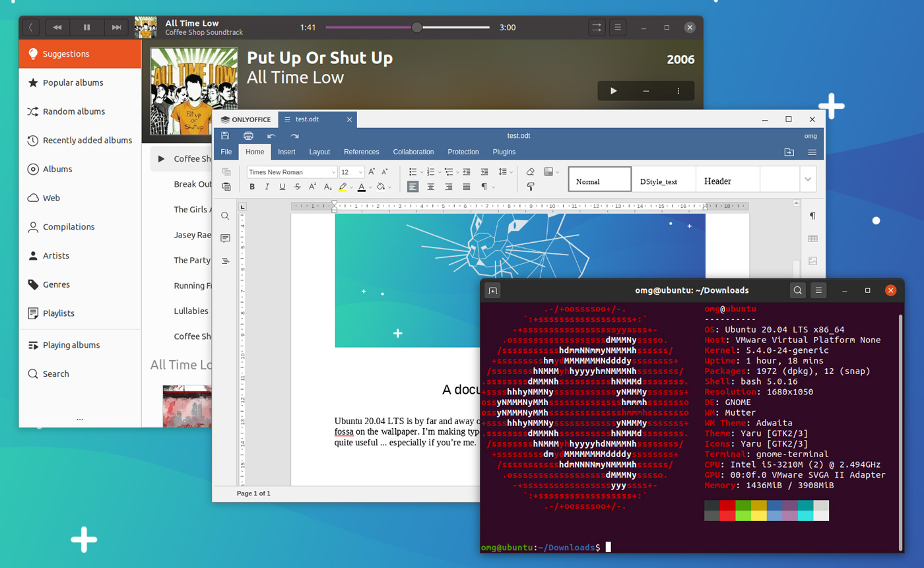Switch to the Insert tab
The width and height of the screenshot is (924, 568).
286,152
